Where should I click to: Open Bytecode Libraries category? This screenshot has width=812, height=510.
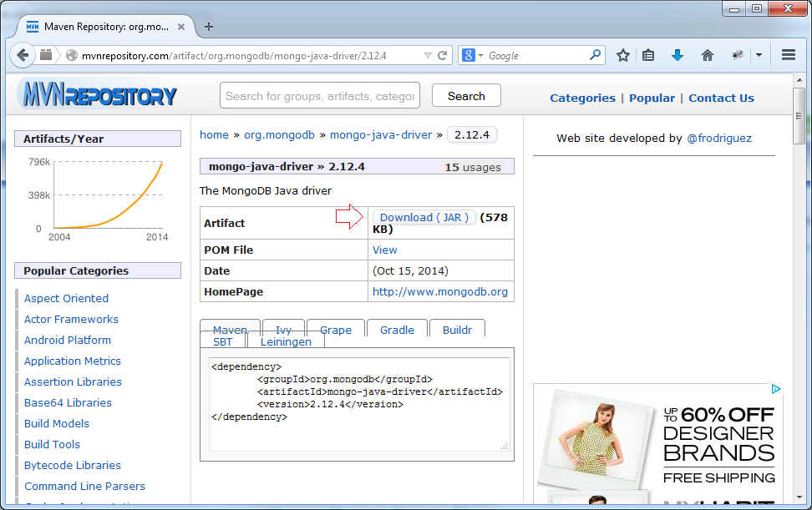click(73, 465)
